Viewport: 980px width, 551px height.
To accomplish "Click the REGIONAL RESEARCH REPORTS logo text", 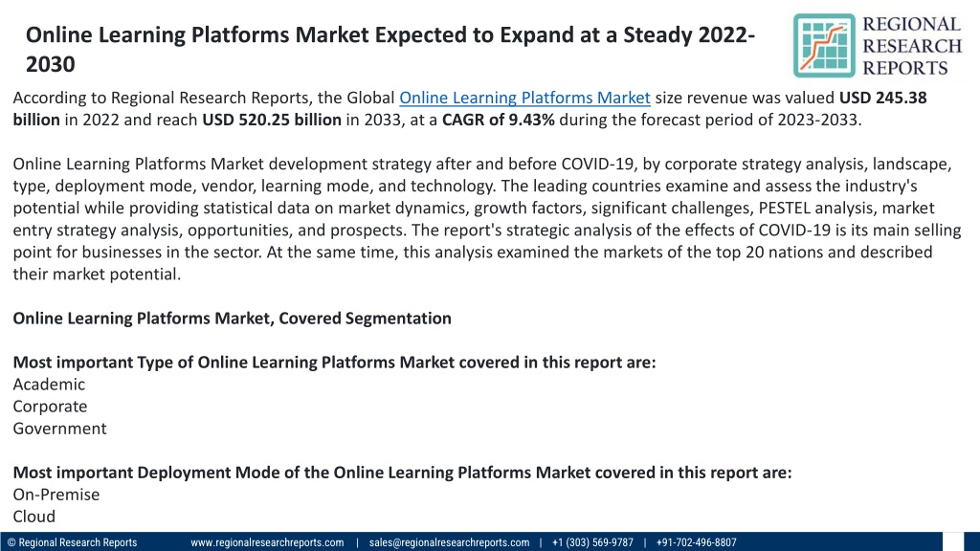I will coord(912,46).
